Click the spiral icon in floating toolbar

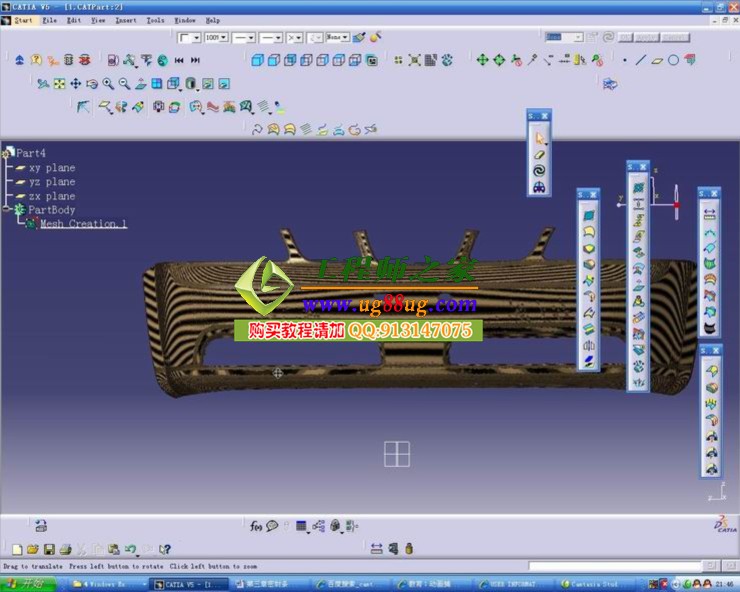pos(539,170)
